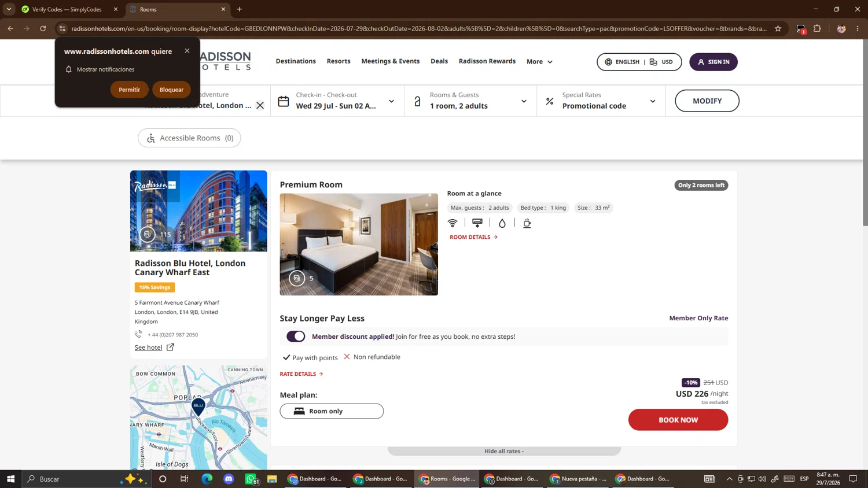Screen dimensions: 868x488
Task: Click the air conditioning amenity icon
Action: pos(477,223)
